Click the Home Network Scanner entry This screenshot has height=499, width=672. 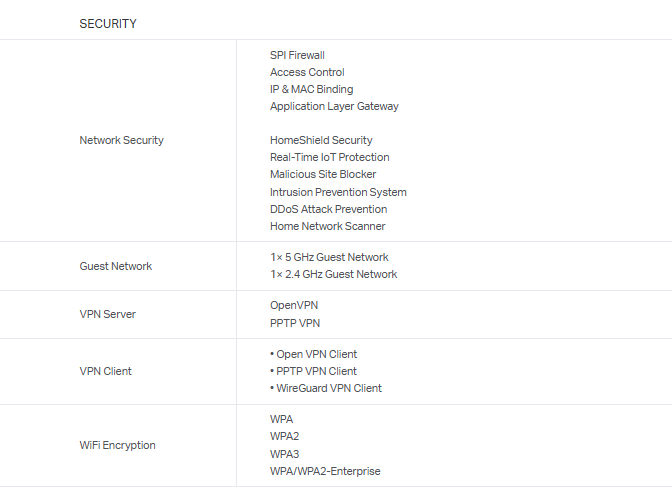[327, 226]
